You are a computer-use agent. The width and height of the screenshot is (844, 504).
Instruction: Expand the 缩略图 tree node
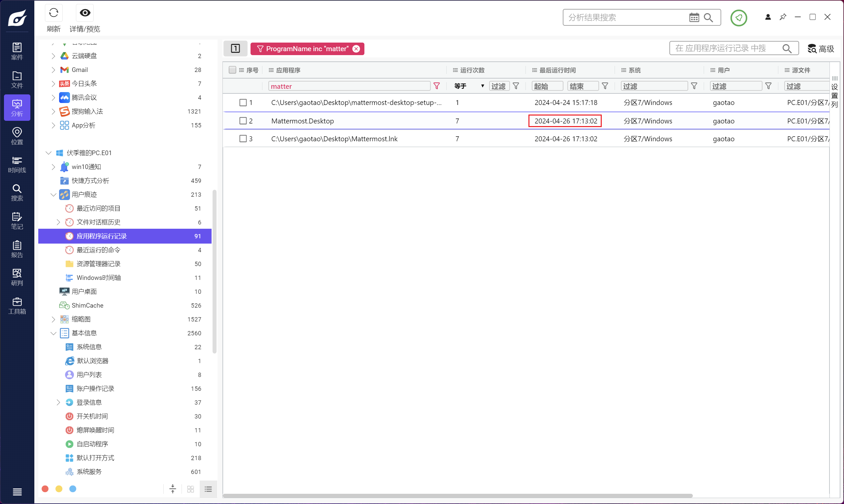(x=53, y=319)
